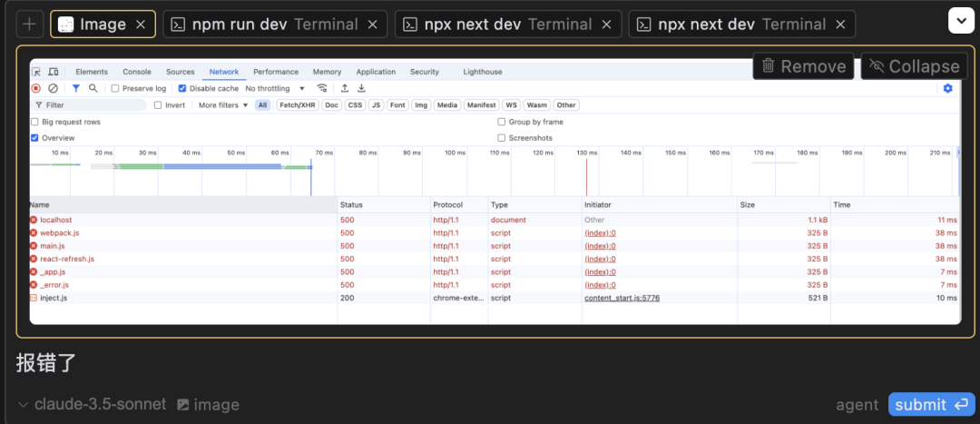980x424 pixels.
Task: Filter requests by Fetch/XHR
Action: (298, 105)
